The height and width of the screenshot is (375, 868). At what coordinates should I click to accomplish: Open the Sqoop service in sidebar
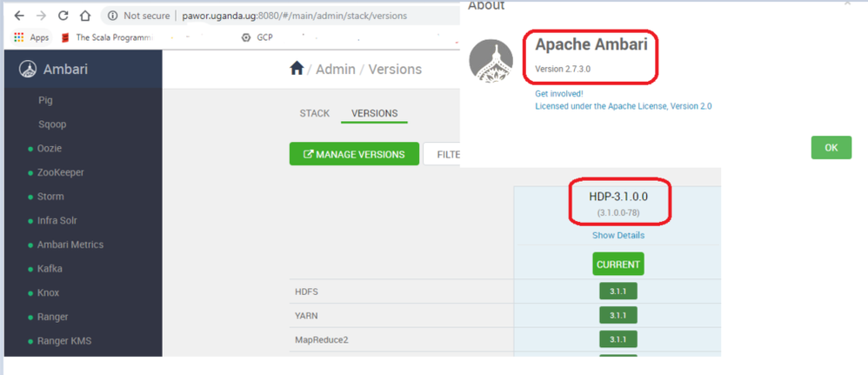click(x=52, y=124)
